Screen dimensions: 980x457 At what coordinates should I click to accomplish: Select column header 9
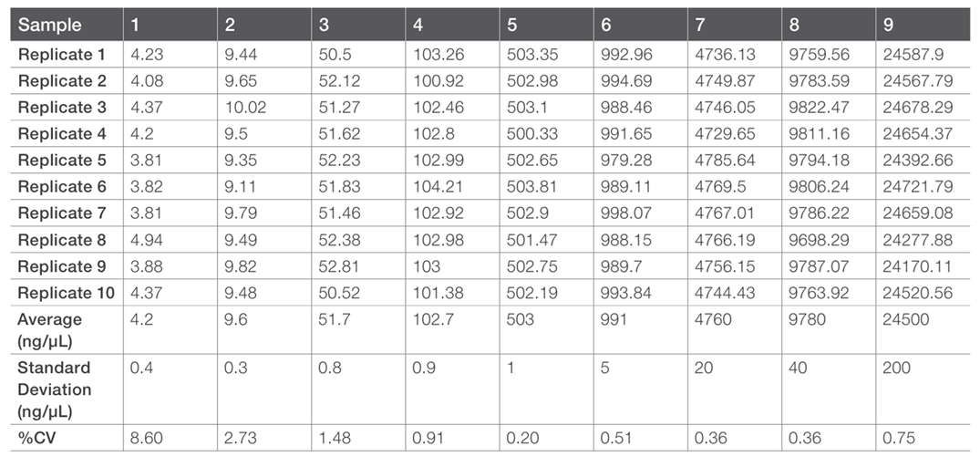coord(888,25)
